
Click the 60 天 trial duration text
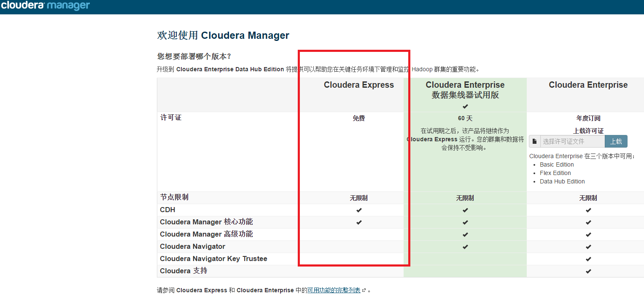point(465,119)
